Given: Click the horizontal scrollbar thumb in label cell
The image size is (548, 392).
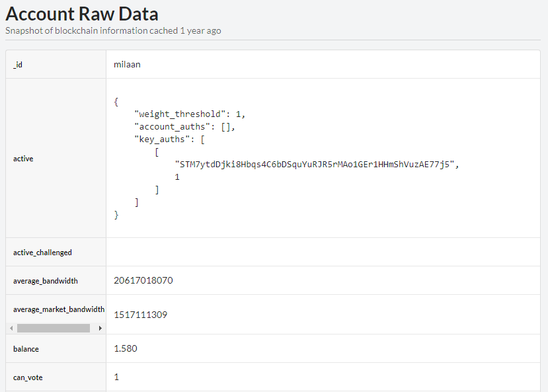Looking at the screenshot, I should pos(53,328).
